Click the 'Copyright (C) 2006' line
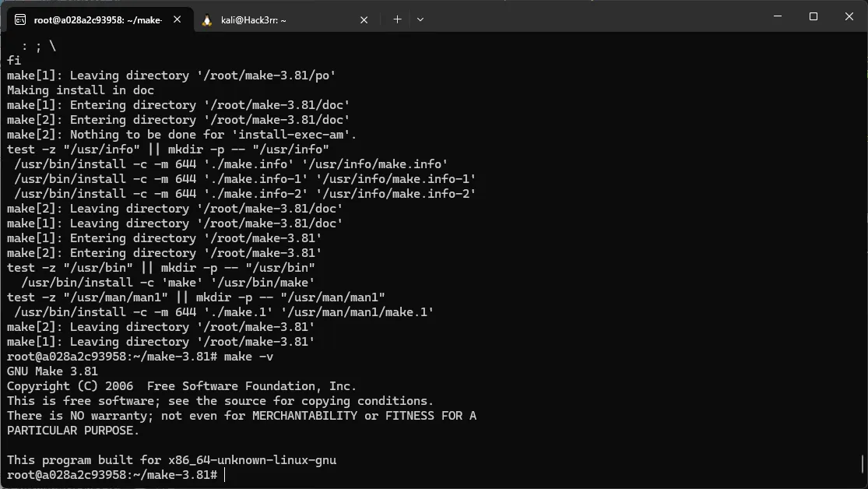The width and height of the screenshot is (868, 489). tap(181, 386)
